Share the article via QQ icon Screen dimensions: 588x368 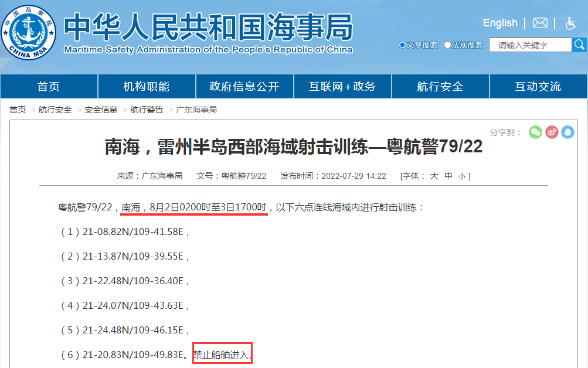(x=567, y=132)
